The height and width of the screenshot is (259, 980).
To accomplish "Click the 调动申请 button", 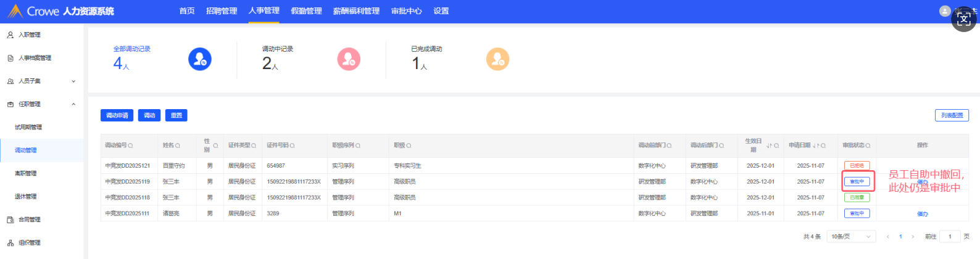I will pyautogui.click(x=117, y=115).
